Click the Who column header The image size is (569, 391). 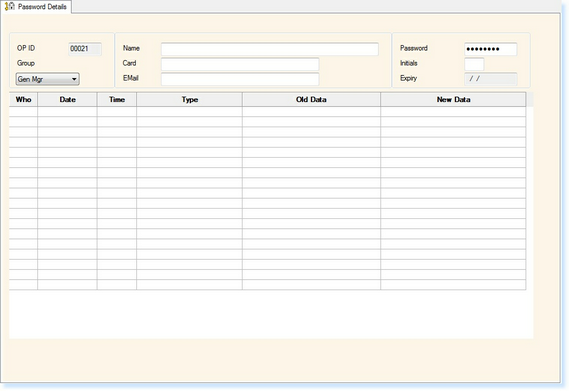[23, 99]
